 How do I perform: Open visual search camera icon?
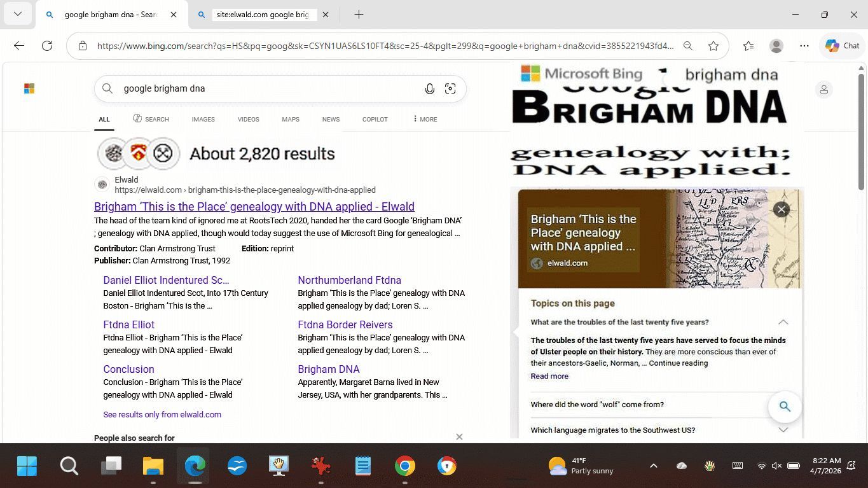pos(450,89)
